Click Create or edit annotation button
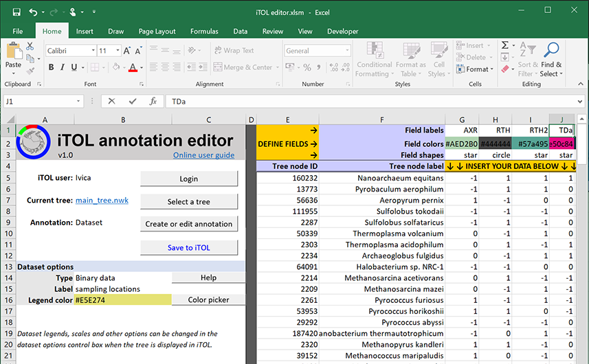The height and width of the screenshot is (364, 589). click(x=189, y=224)
